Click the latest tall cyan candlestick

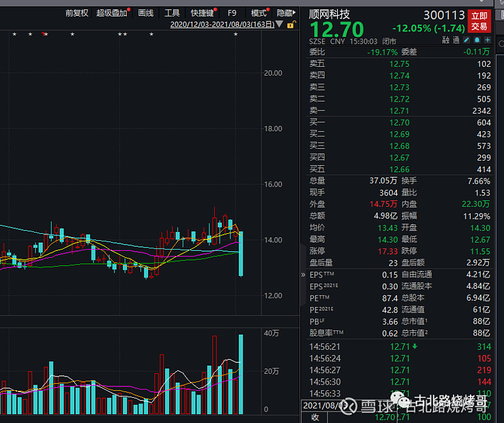(x=241, y=254)
